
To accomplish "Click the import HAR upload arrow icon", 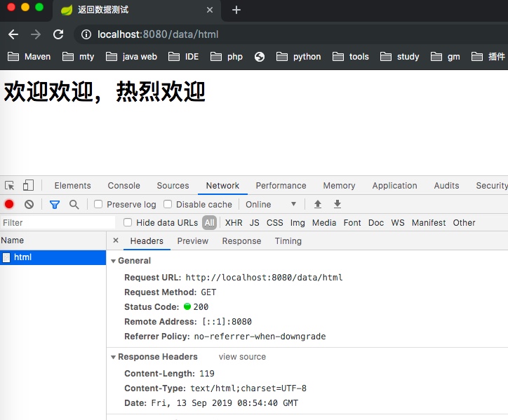I will (x=318, y=204).
